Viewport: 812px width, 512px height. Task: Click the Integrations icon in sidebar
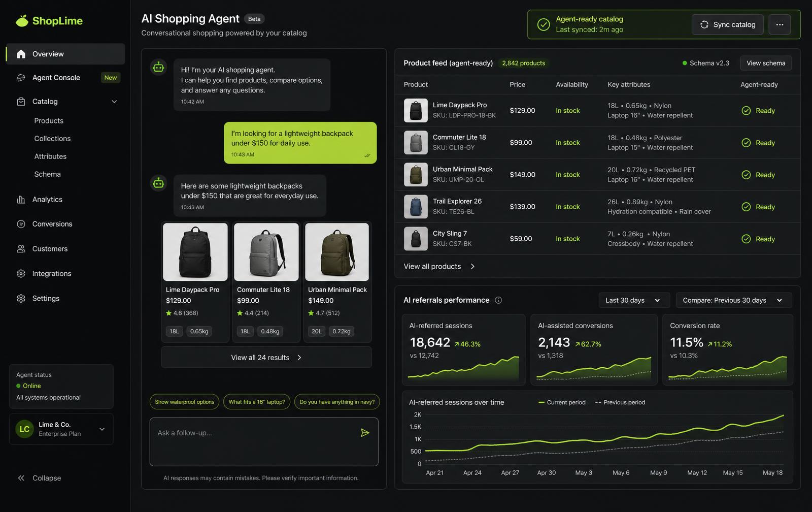tap(21, 274)
